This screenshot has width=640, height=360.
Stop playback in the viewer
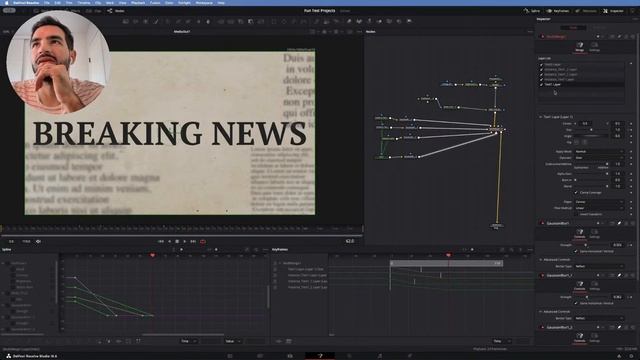tap(177, 241)
